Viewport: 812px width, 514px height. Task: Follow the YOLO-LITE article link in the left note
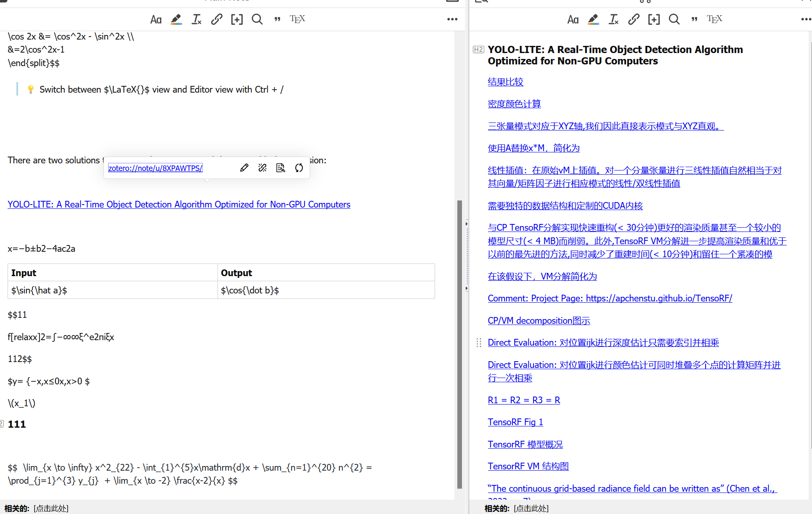(179, 204)
